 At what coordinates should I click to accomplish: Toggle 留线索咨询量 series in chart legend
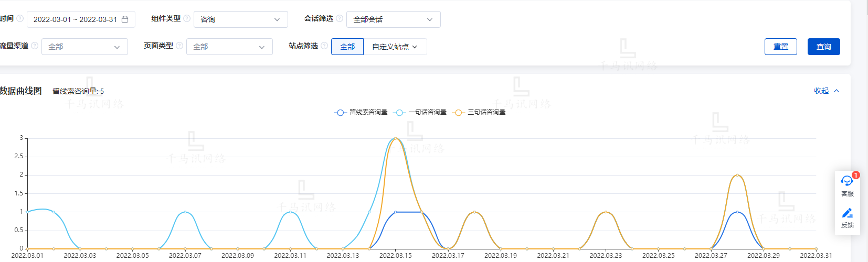click(361, 112)
